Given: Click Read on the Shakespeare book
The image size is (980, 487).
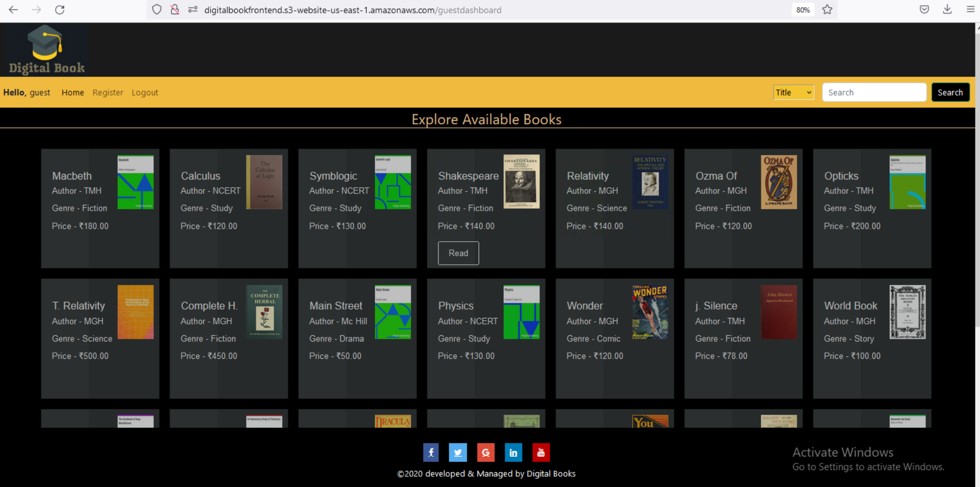Looking at the screenshot, I should [x=458, y=253].
